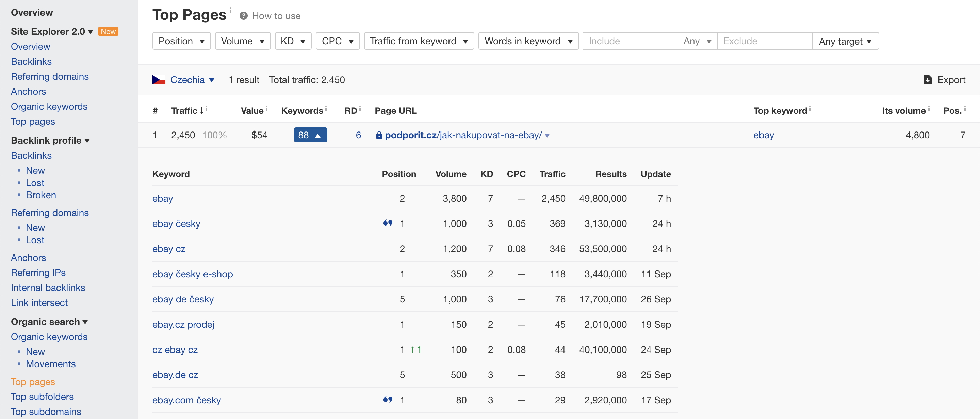The width and height of the screenshot is (980, 419).
Task: Open the Words in keyword dropdown
Action: [528, 41]
